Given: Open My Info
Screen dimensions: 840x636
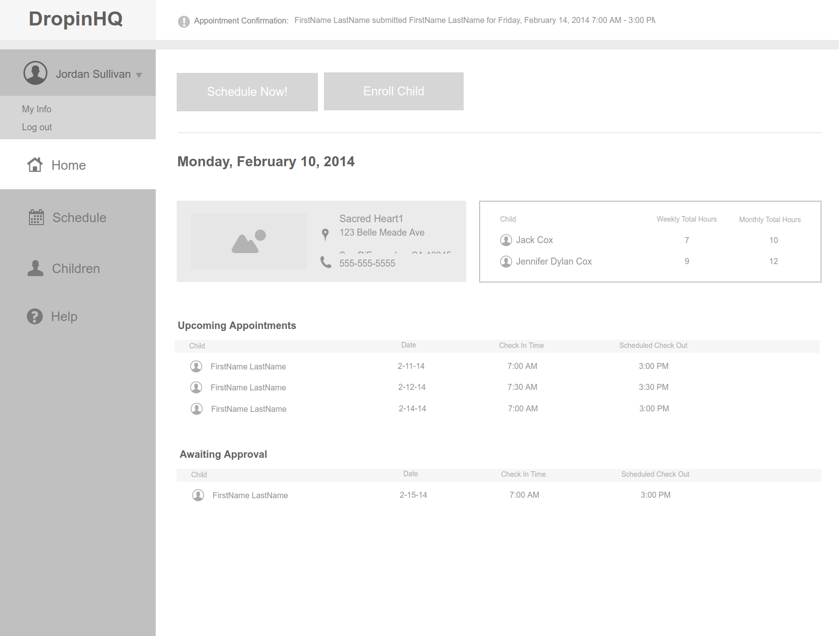Looking at the screenshot, I should [x=36, y=109].
